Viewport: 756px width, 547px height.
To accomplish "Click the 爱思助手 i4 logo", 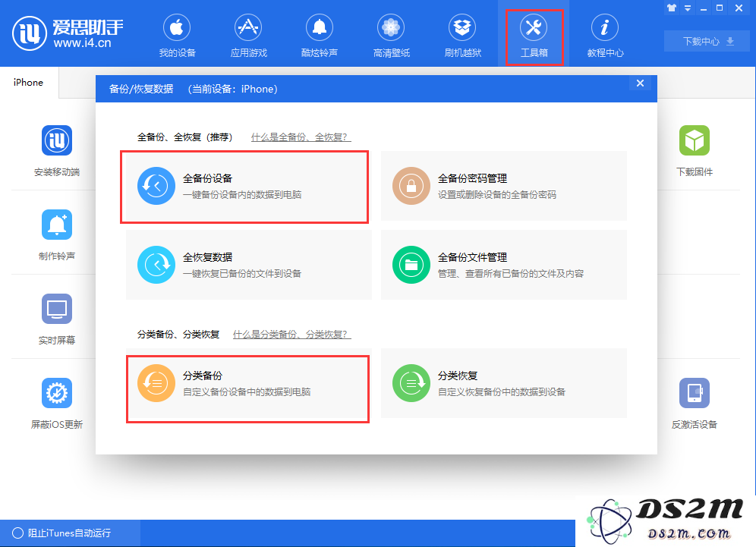I will coord(68,33).
